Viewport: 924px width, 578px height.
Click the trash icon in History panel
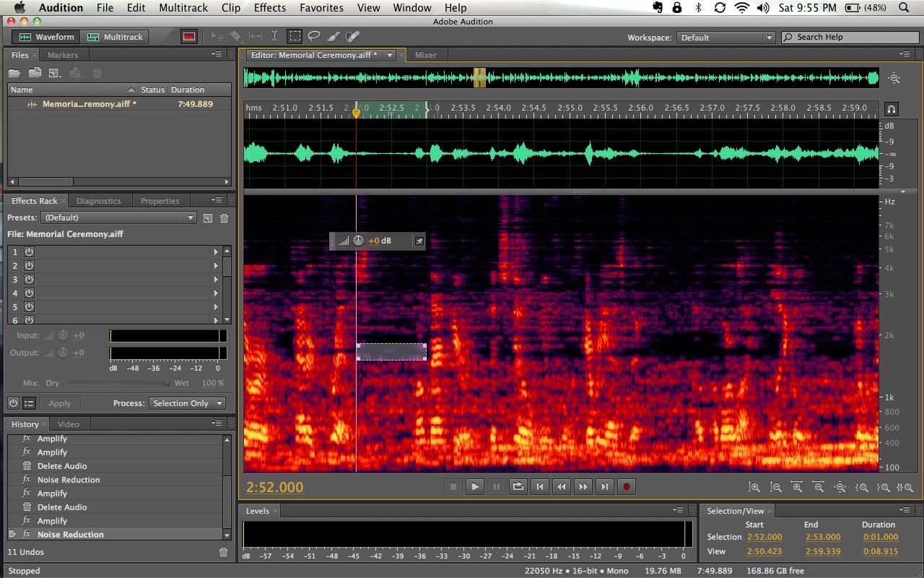coord(223,552)
